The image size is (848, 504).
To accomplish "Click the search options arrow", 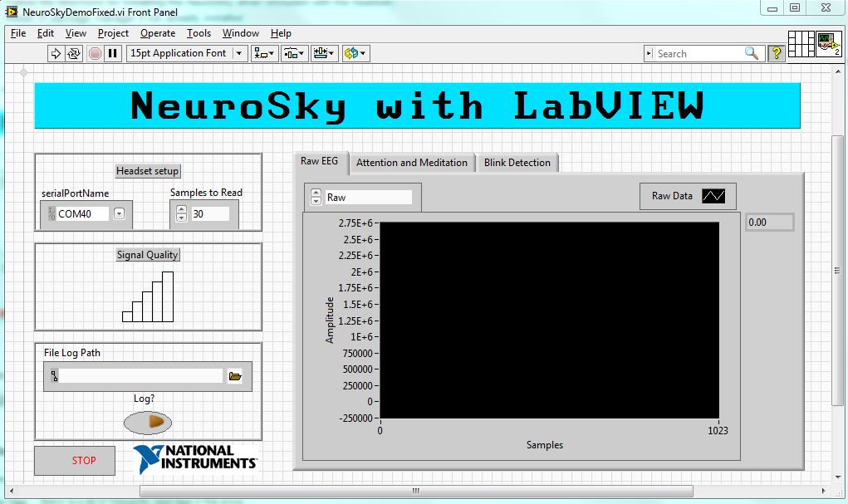I will click(649, 53).
